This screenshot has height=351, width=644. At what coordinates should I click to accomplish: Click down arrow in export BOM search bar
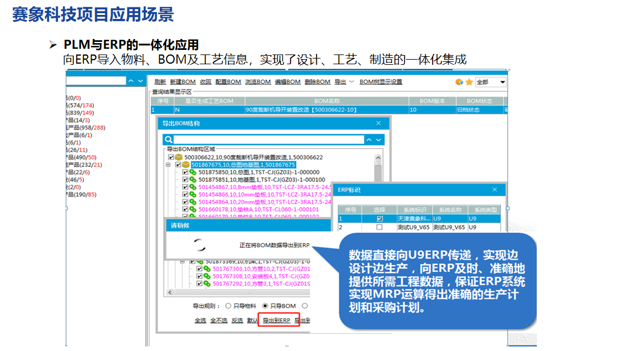tap(379, 139)
